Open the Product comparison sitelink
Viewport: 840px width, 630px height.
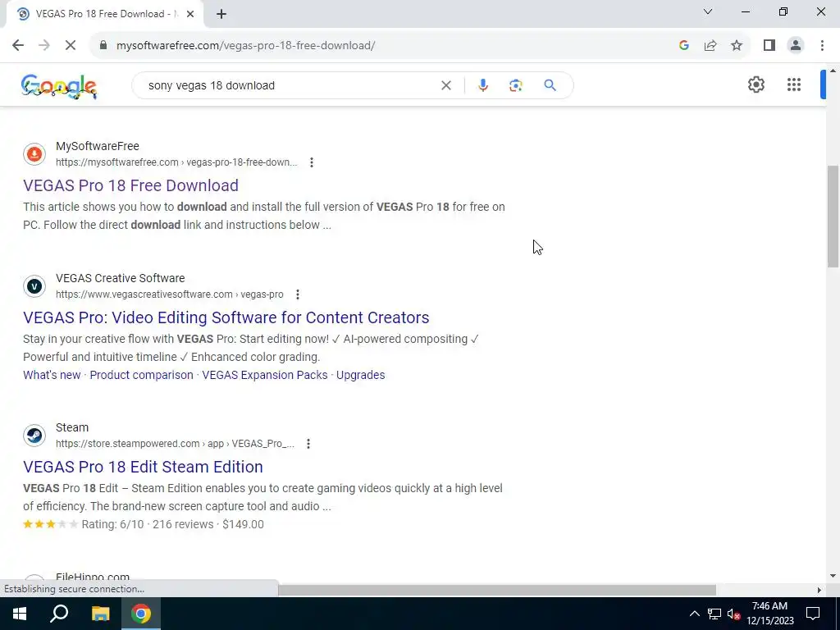[x=141, y=375]
